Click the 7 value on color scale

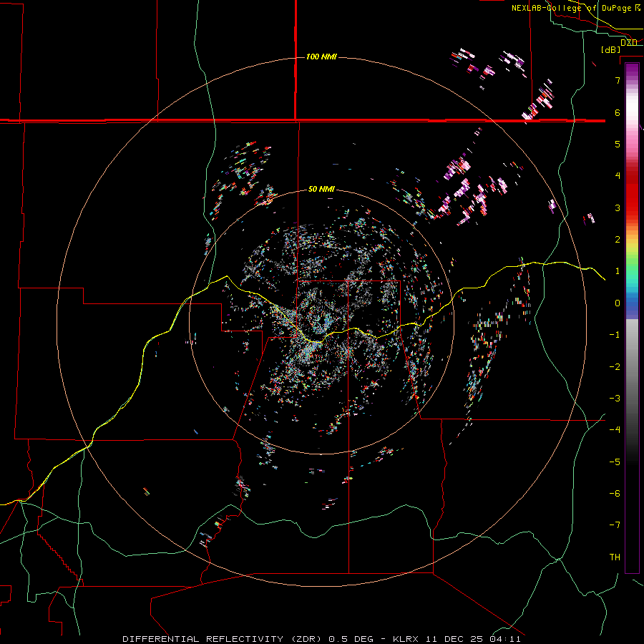point(618,80)
